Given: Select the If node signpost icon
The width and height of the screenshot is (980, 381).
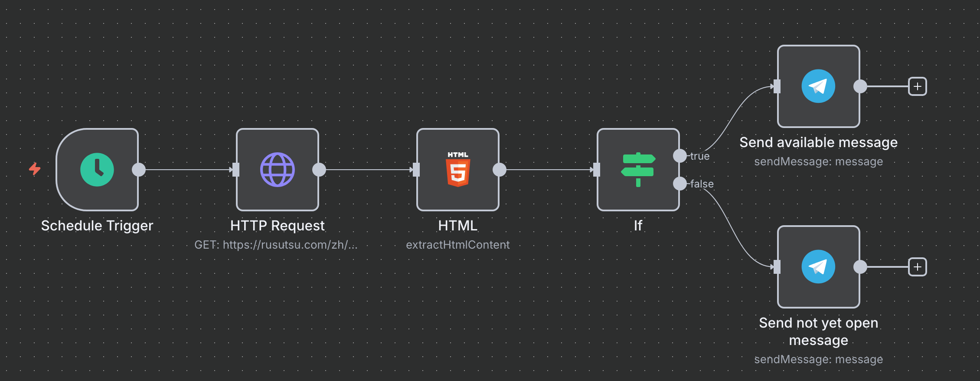Looking at the screenshot, I should click(638, 170).
